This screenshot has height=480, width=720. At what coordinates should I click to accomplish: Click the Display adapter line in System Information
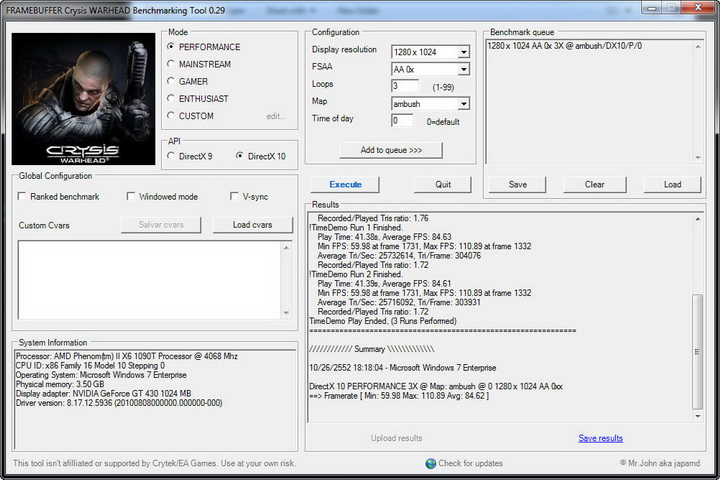click(103, 394)
